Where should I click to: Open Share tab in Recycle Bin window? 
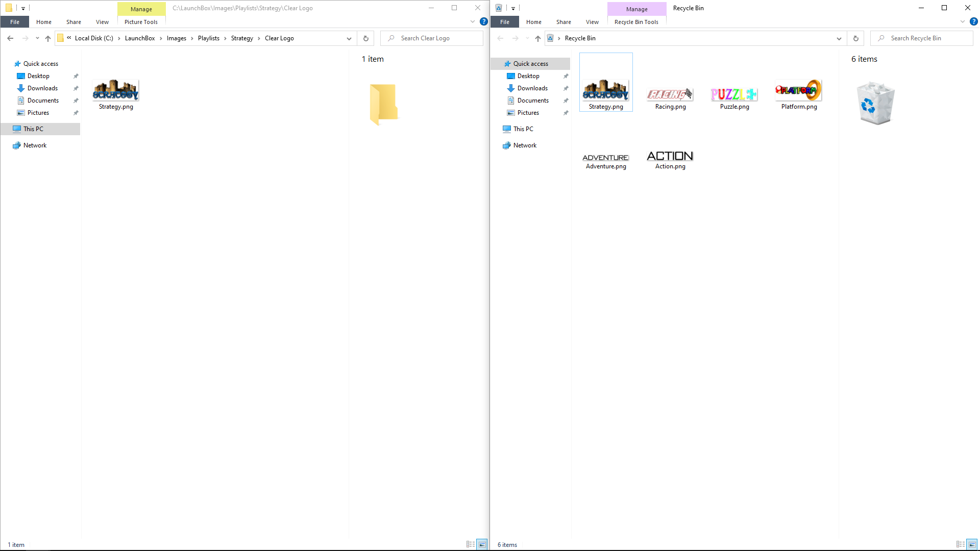(563, 22)
